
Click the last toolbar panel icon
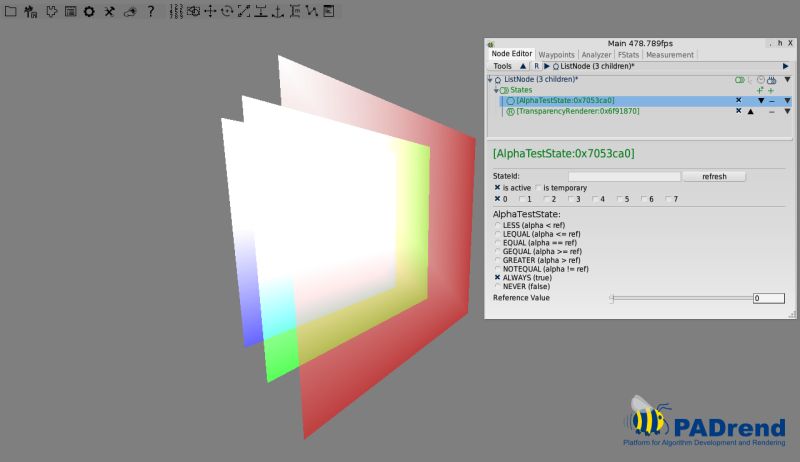tap(329, 11)
